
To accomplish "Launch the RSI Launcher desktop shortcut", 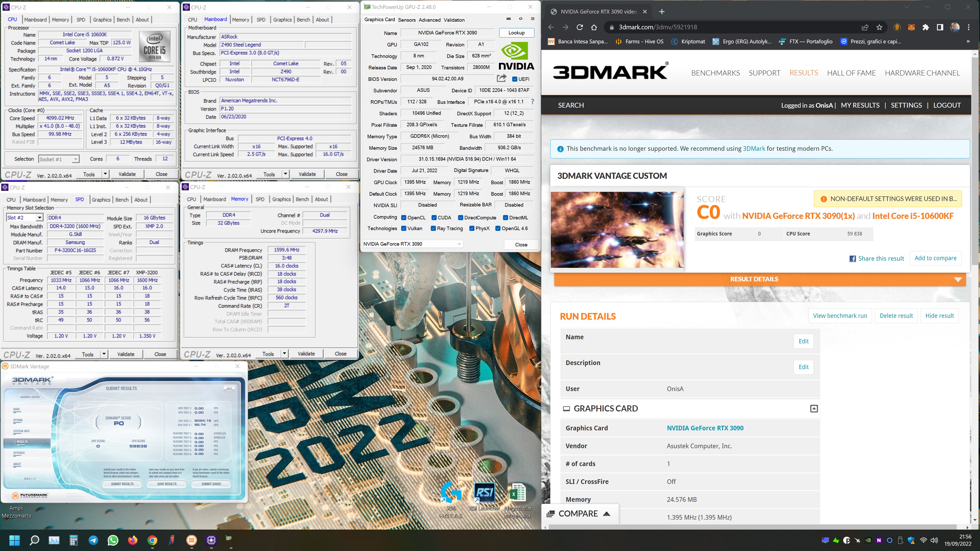I will pyautogui.click(x=484, y=497).
